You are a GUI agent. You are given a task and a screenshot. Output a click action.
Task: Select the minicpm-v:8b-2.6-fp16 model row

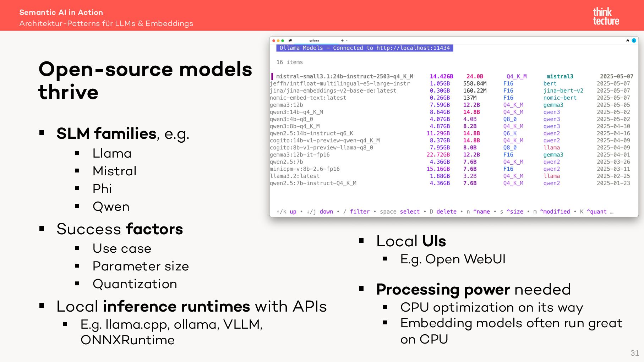[x=450, y=169]
